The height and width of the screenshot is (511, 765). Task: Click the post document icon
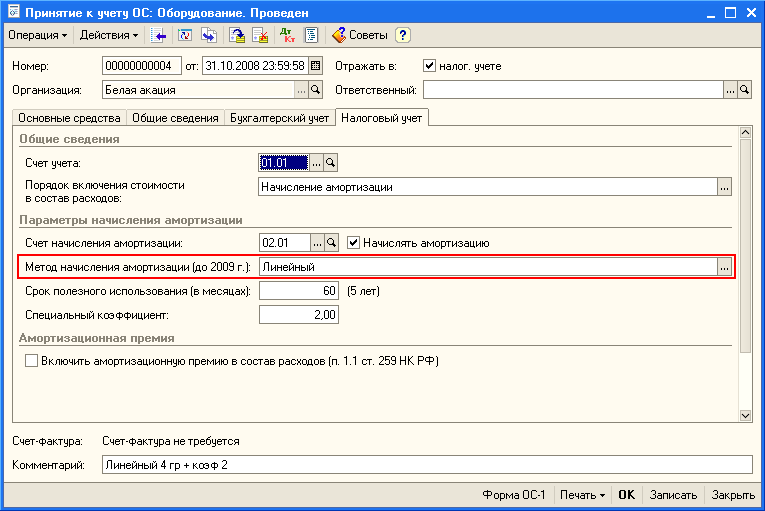point(237,35)
